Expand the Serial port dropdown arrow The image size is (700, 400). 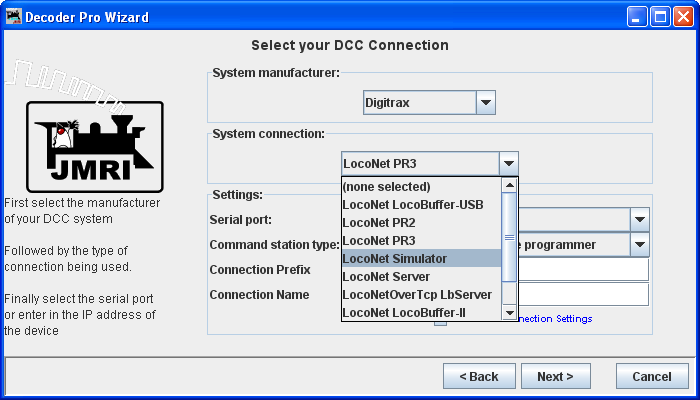639,219
